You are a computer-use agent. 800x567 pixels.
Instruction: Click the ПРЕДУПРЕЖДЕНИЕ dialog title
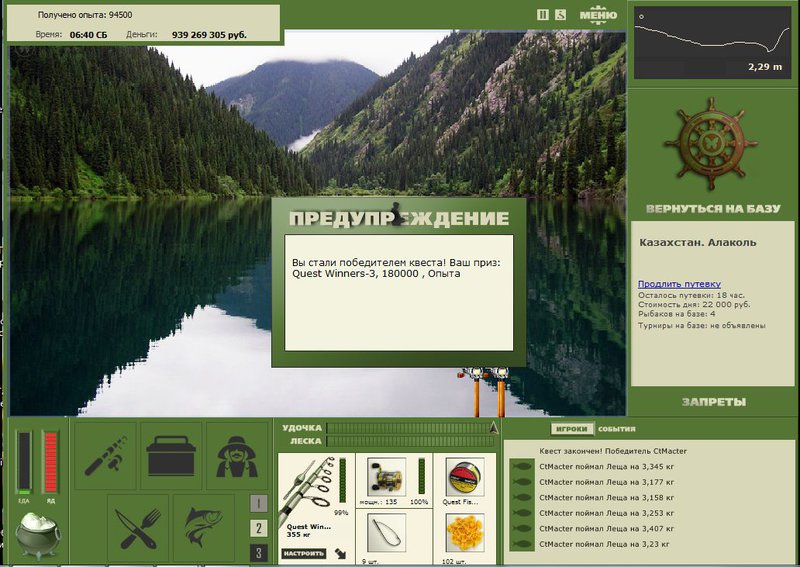pos(399,218)
